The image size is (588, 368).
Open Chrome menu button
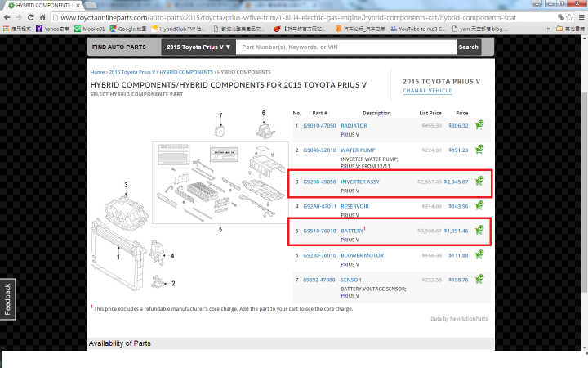click(581, 17)
